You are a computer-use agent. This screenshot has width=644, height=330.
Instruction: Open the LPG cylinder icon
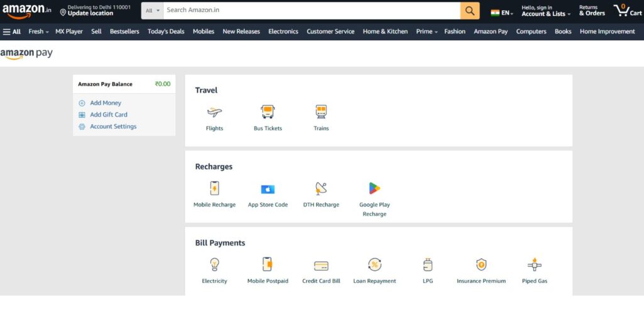click(428, 265)
